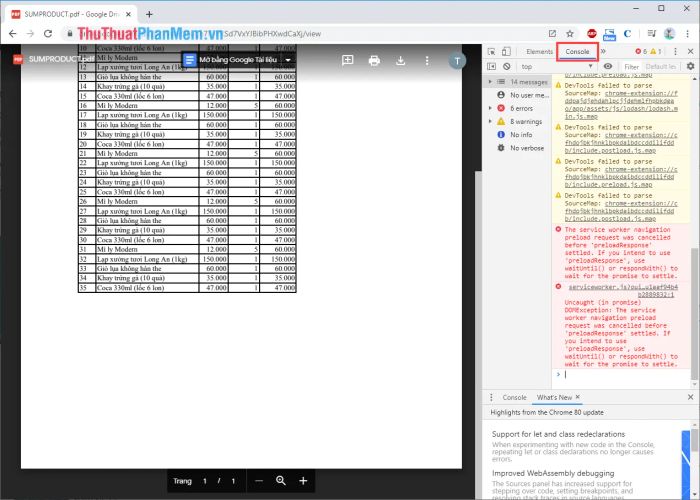Viewport: 700px width, 500px height.
Task: Open the Google account avatar T
Action: (457, 61)
